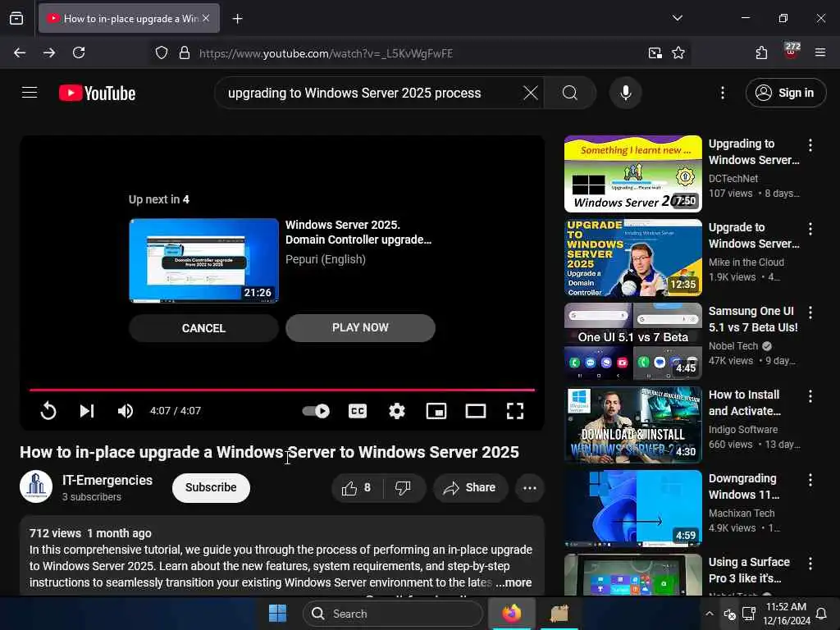The image size is (840, 630).
Task: Open Firefox tracking protection shield
Action: pos(162,53)
